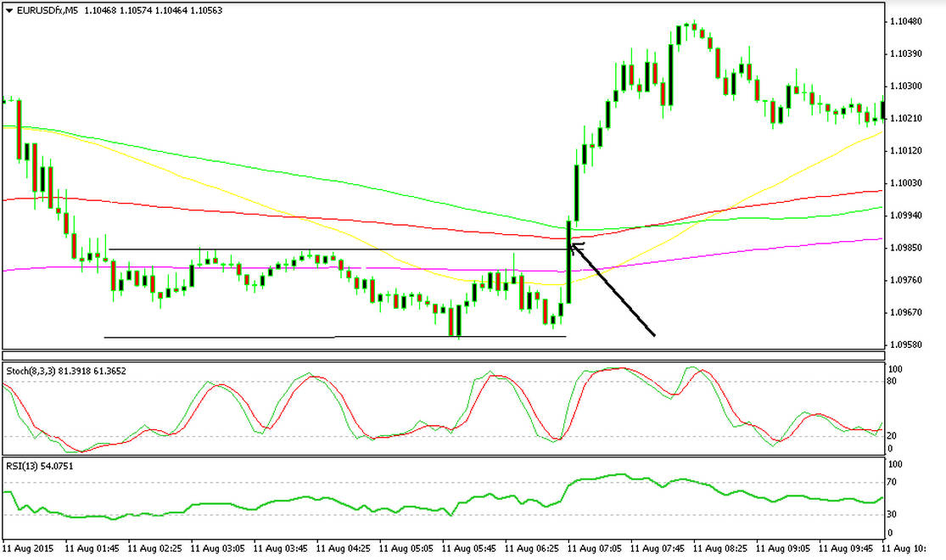Click the 11 Aug 07:45 time label
946x560 pixels.
(657, 548)
